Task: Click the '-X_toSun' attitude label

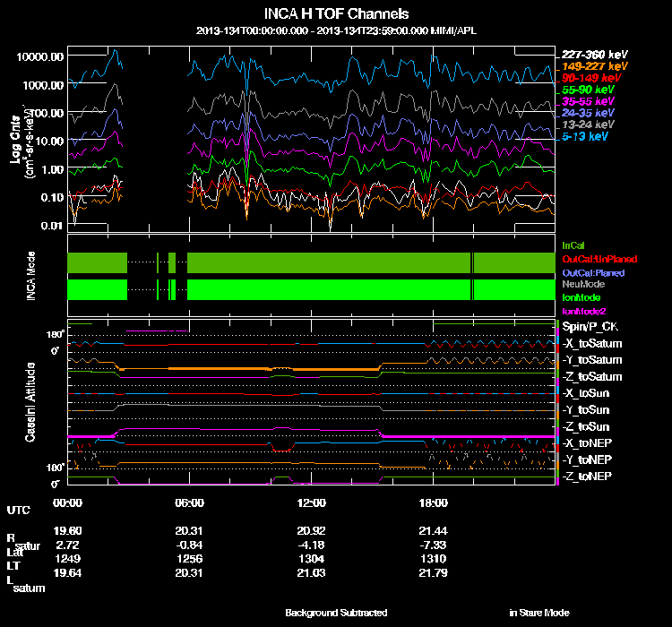Action: coord(585,393)
